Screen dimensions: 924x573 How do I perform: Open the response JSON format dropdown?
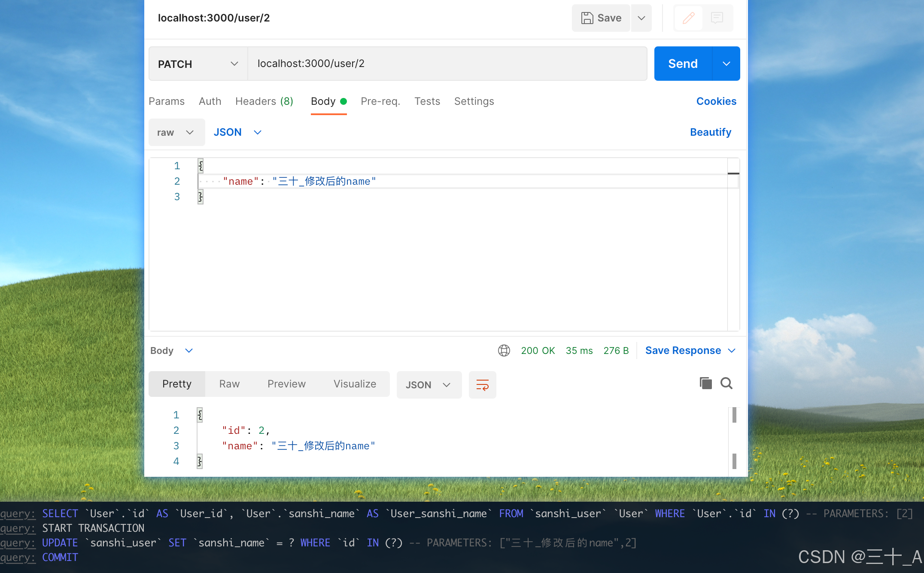[429, 385]
